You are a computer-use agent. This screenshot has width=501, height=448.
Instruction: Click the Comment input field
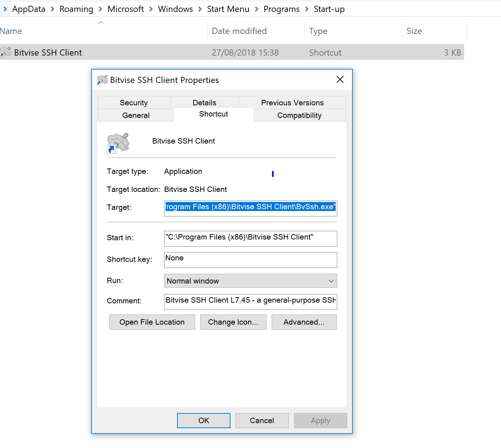click(251, 302)
